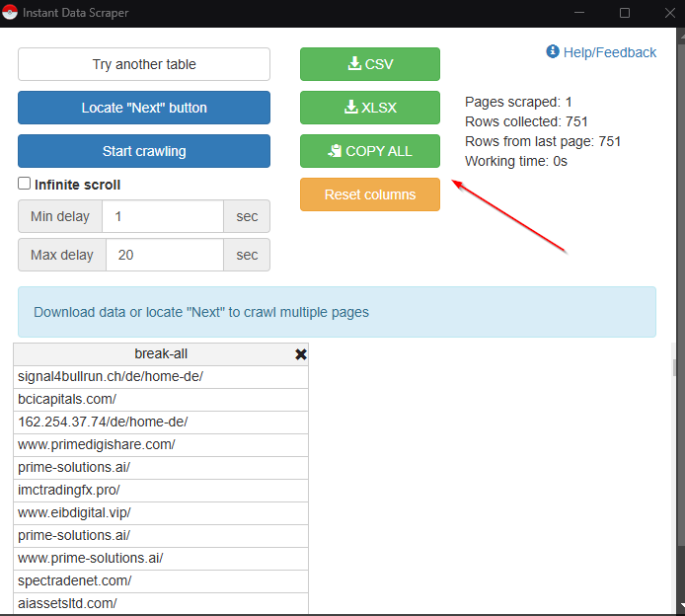Click the Working time: 0s text

(516, 161)
